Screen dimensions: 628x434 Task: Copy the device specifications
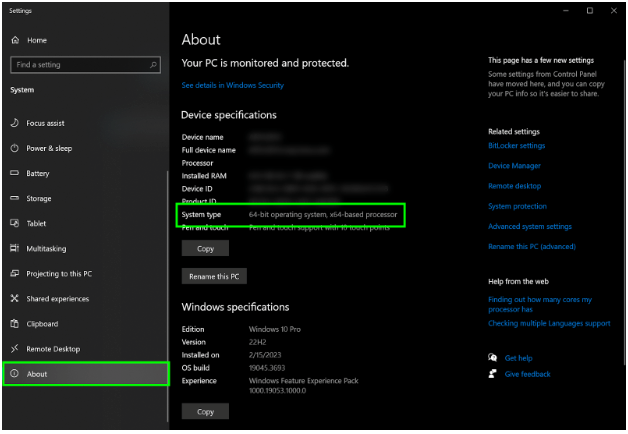pos(205,248)
